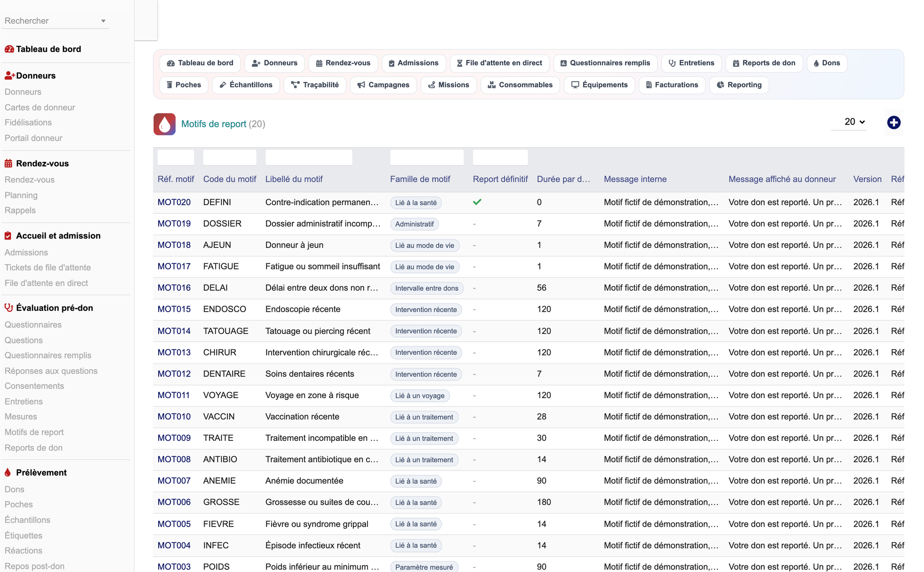The width and height of the screenshot is (924, 572).
Task: Click the Accueil et admission clipboard icon
Action: coord(8,236)
